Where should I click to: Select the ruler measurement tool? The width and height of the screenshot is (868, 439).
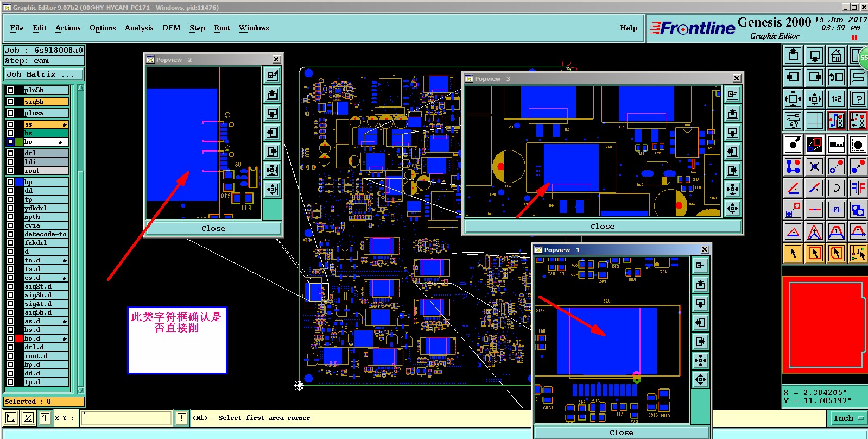point(837,145)
